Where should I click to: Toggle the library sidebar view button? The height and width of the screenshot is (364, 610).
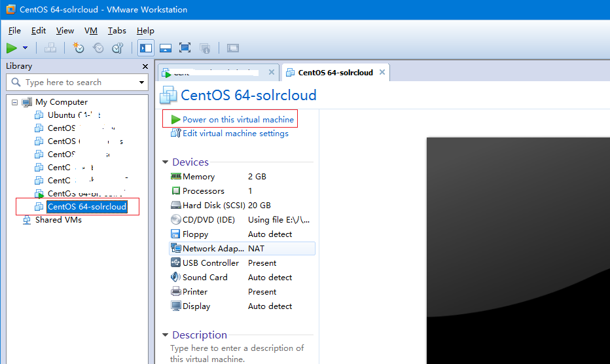[146, 48]
